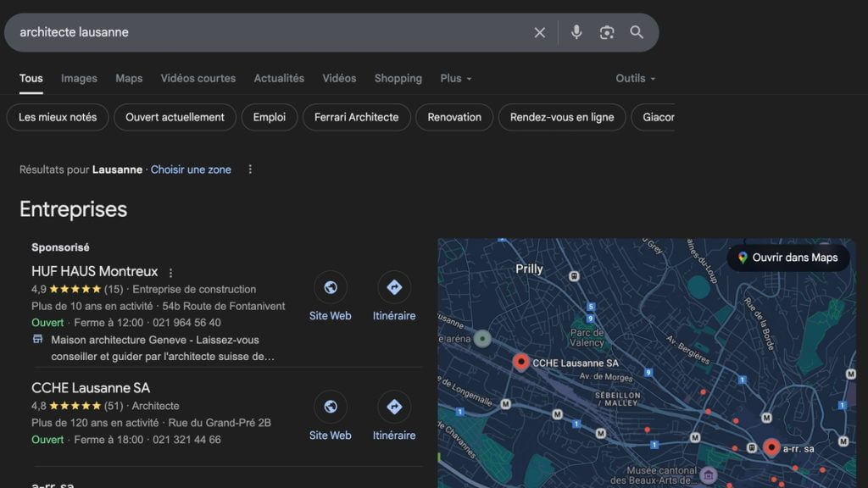This screenshot has height=488, width=868.
Task: Submit search with the magnifying glass icon
Action: (x=637, y=32)
